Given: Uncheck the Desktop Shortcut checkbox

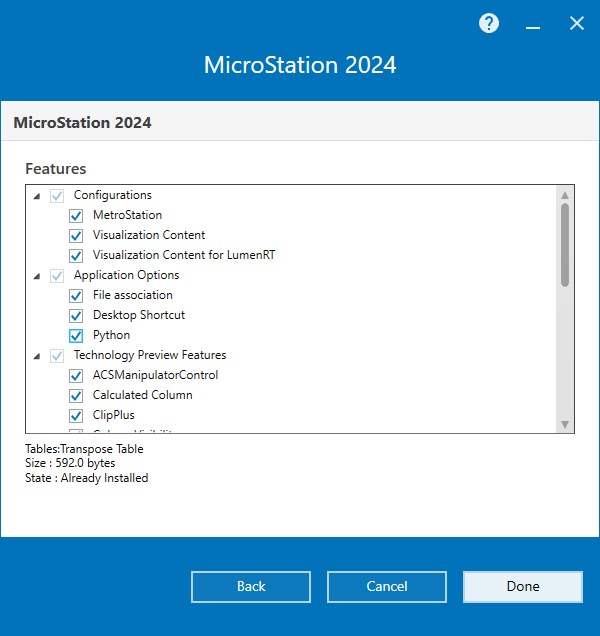Looking at the screenshot, I should (76, 316).
